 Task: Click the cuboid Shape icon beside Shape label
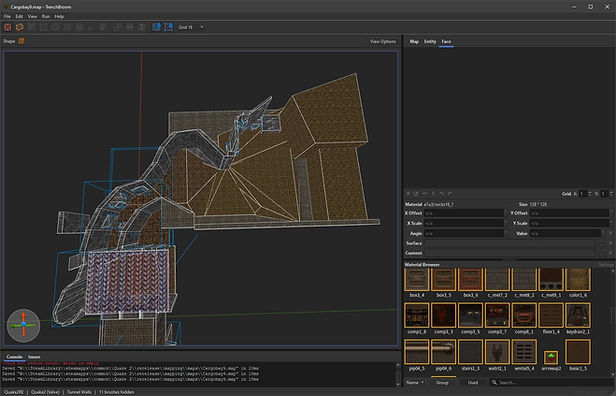click(x=21, y=41)
